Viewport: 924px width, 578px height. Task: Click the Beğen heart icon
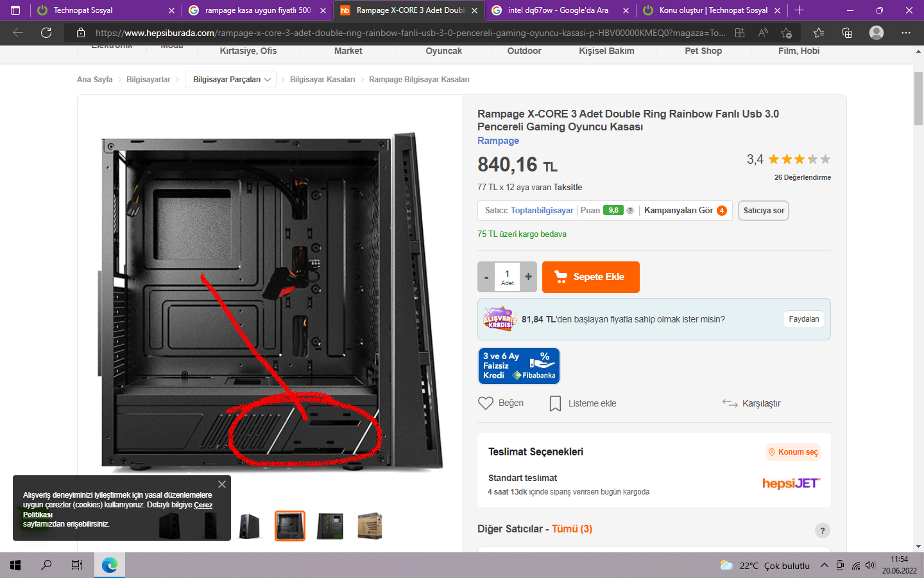click(x=486, y=403)
